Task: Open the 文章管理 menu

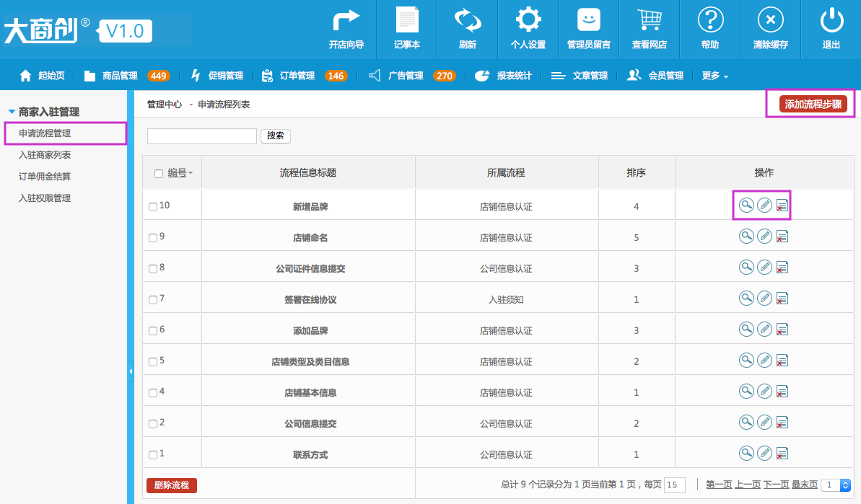Action: [580, 76]
